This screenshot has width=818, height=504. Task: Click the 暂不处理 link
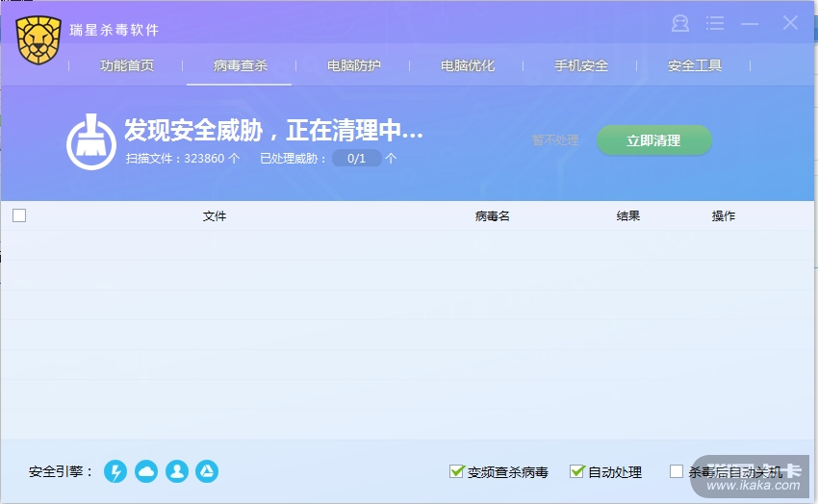(x=555, y=140)
